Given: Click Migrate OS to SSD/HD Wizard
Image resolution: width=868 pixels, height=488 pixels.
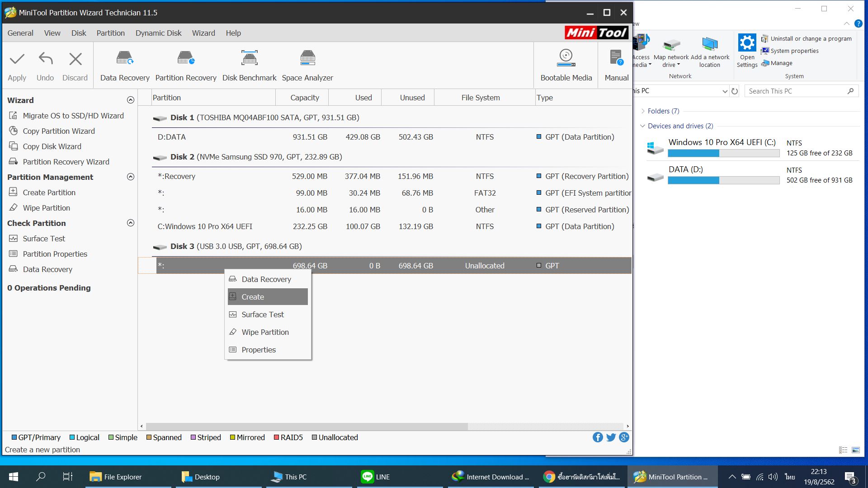Looking at the screenshot, I should pos(73,116).
